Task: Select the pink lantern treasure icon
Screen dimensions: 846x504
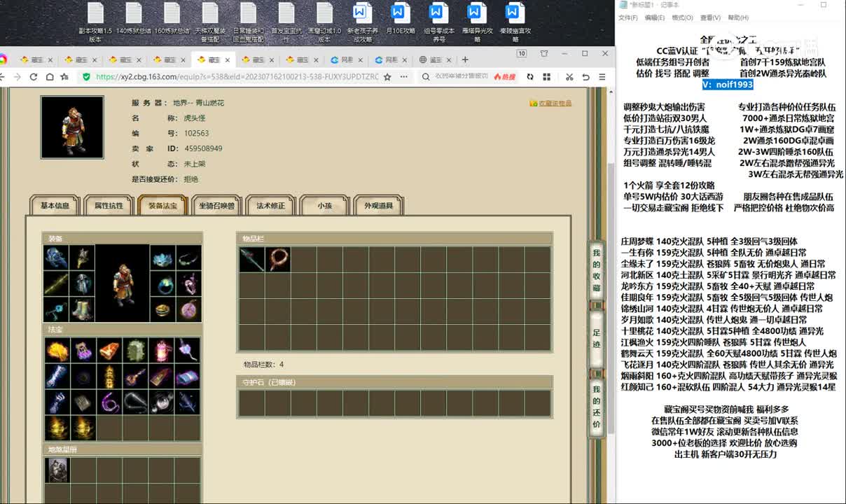Action: coord(161,350)
